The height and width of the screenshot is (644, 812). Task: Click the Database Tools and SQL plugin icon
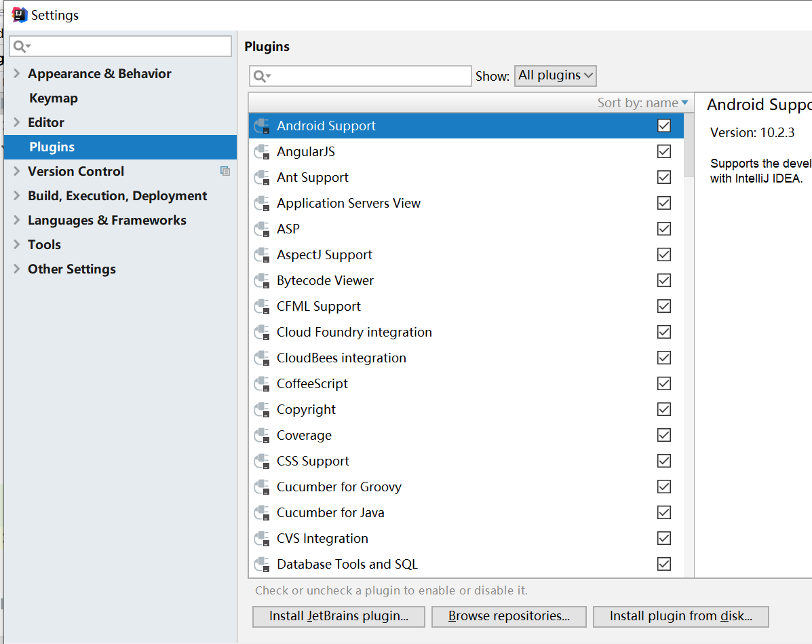[x=262, y=564]
